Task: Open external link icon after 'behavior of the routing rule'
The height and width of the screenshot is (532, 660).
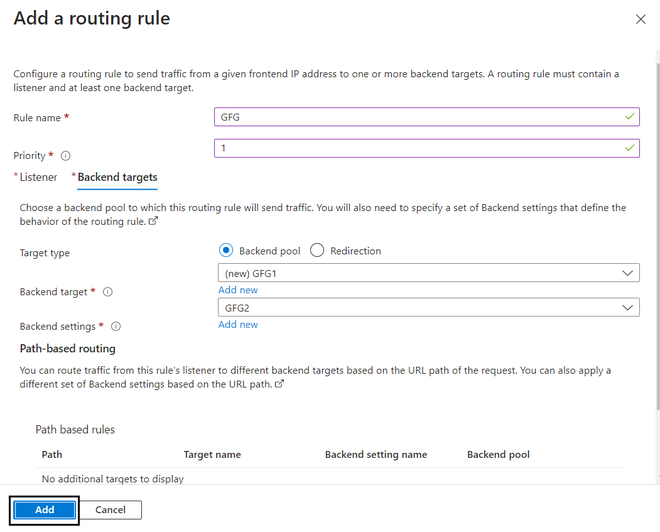Action: click(153, 221)
